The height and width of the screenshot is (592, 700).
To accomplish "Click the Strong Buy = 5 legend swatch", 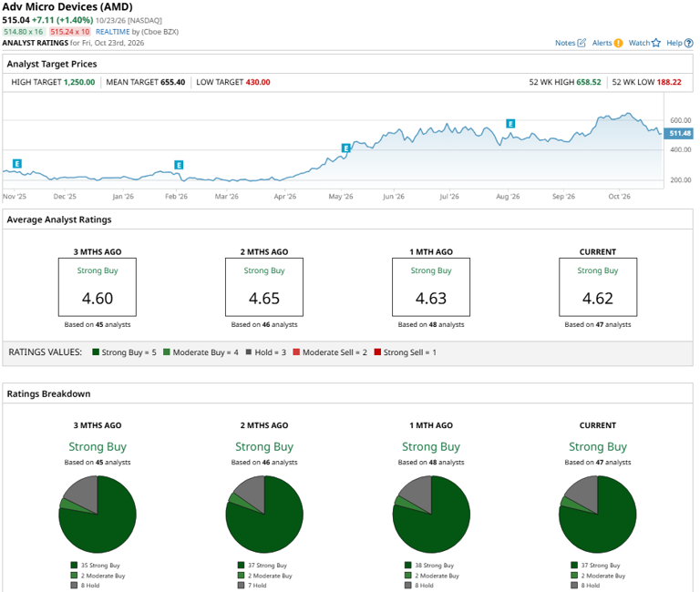I will [96, 352].
